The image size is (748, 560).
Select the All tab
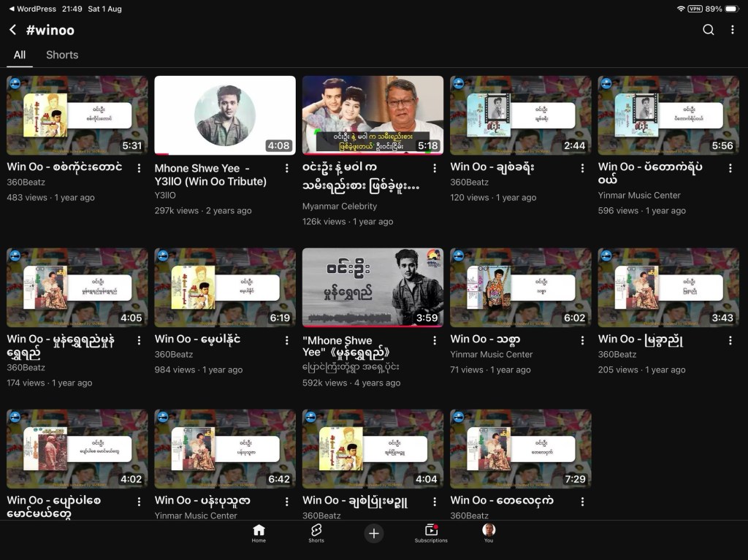tap(20, 55)
